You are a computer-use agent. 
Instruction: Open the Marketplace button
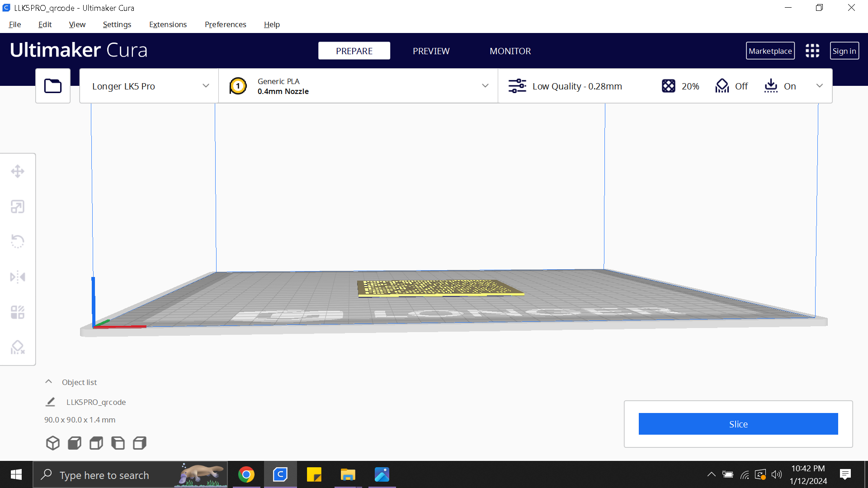point(770,51)
